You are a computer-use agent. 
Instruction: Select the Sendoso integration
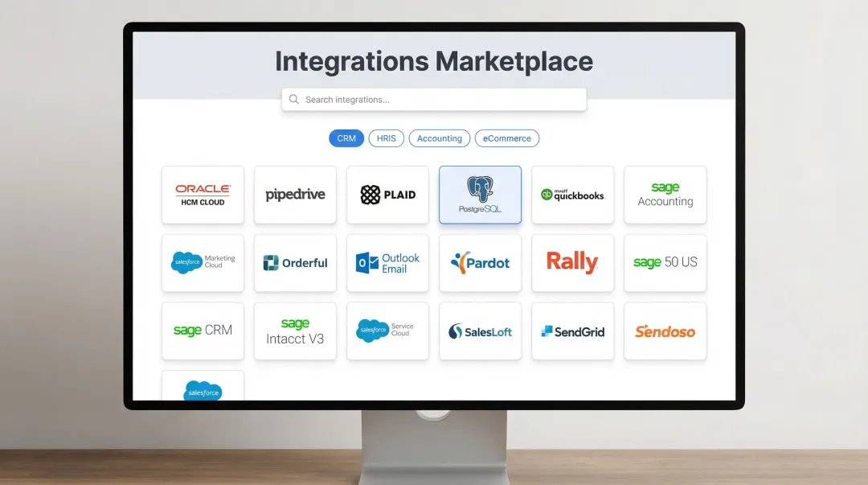(665, 331)
